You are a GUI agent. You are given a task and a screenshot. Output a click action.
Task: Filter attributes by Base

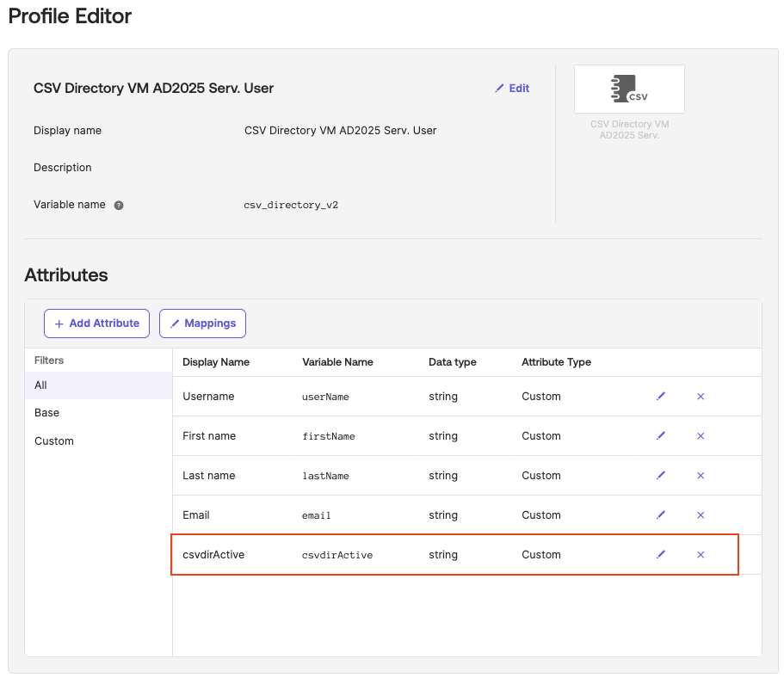click(47, 412)
